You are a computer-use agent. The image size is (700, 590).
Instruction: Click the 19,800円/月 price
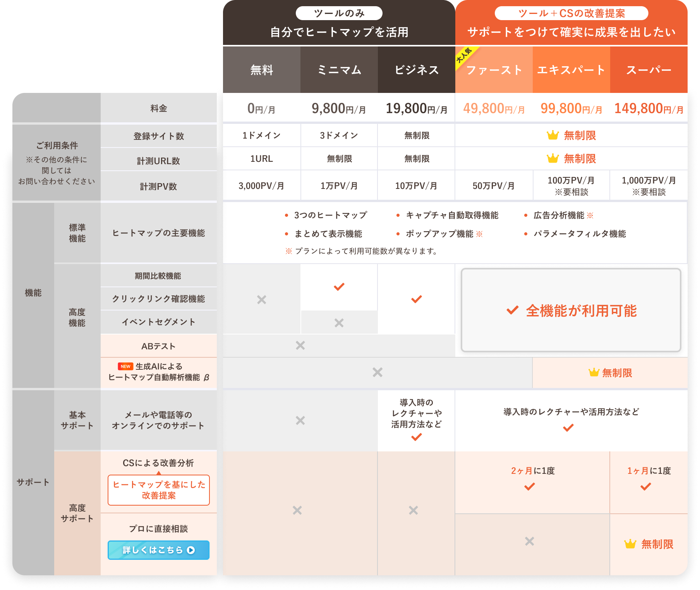[x=417, y=108]
